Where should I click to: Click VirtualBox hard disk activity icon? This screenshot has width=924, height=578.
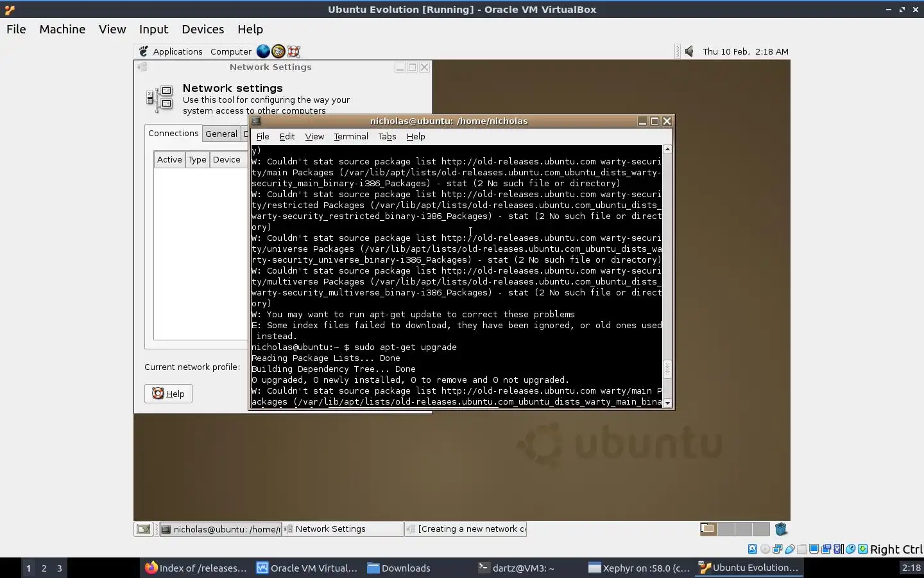(752, 549)
